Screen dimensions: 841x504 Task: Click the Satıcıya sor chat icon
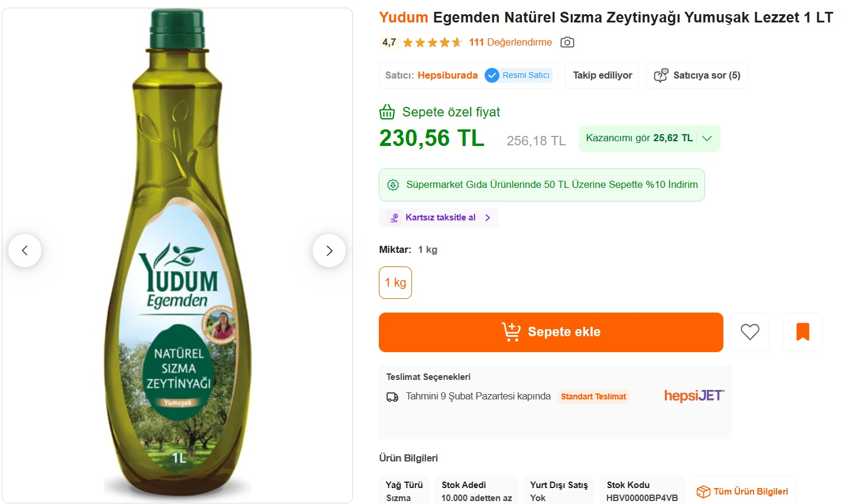pos(661,76)
